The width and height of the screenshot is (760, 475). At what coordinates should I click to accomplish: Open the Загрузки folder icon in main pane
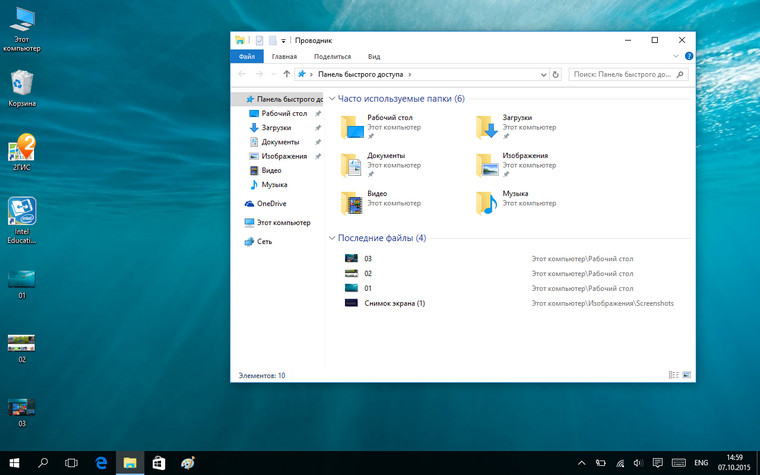click(486, 126)
